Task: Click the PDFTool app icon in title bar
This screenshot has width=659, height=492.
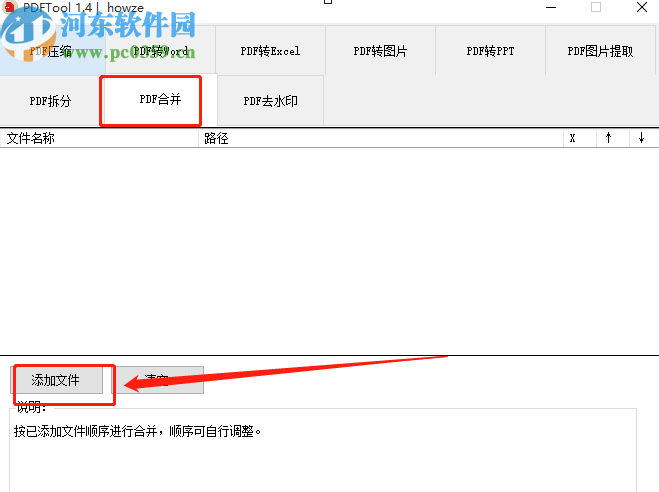Action: pos(9,6)
